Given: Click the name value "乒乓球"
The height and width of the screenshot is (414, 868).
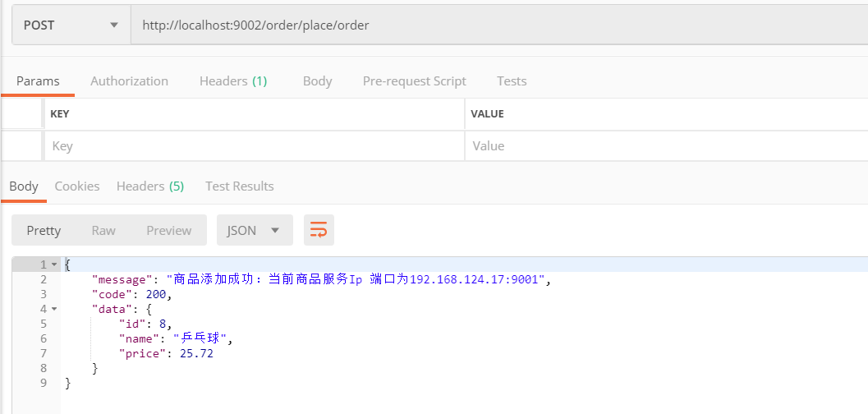Looking at the screenshot, I should coord(200,338).
